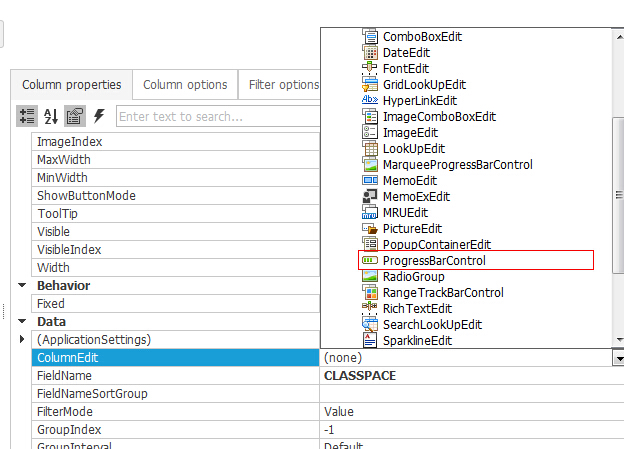Switch to alphabetical sort view
Screen dimensions: 624x449
coord(51,116)
